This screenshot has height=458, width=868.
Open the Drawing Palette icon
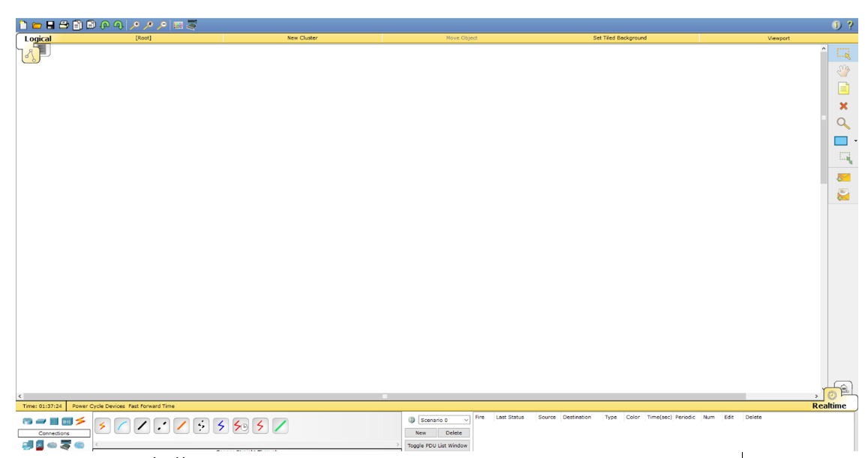(x=179, y=25)
